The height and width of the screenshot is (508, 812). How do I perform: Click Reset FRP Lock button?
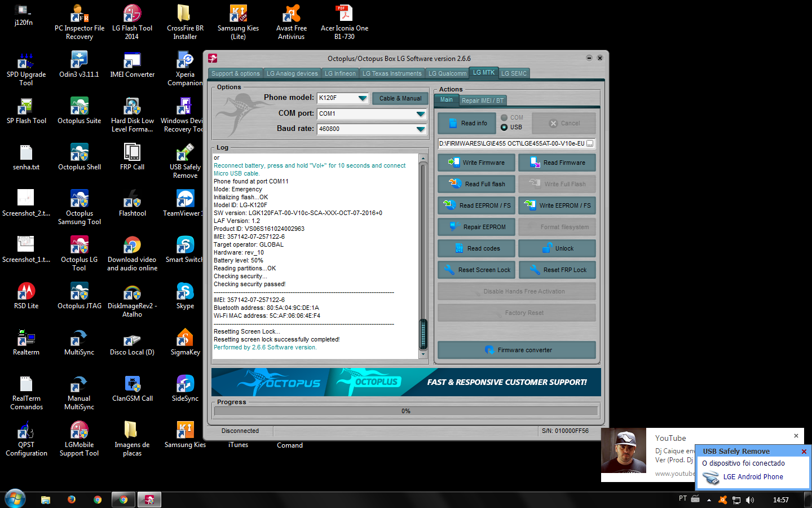(557, 270)
